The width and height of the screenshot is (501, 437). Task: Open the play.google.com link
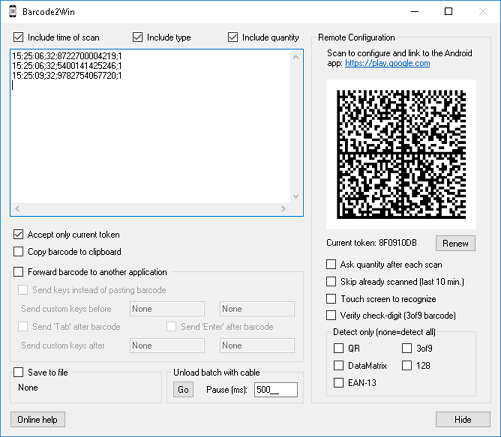point(387,63)
